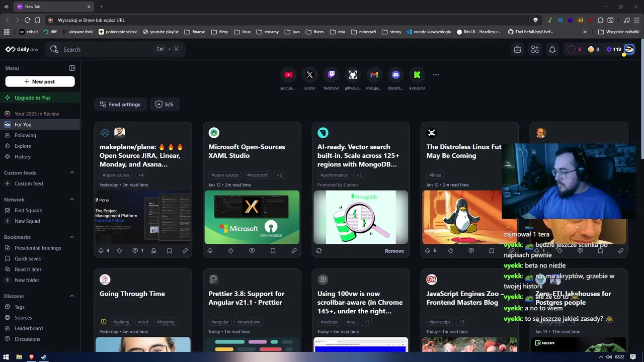Open Following feed in the sidebar
Viewport: 644px width, 362px height.
coord(40,135)
